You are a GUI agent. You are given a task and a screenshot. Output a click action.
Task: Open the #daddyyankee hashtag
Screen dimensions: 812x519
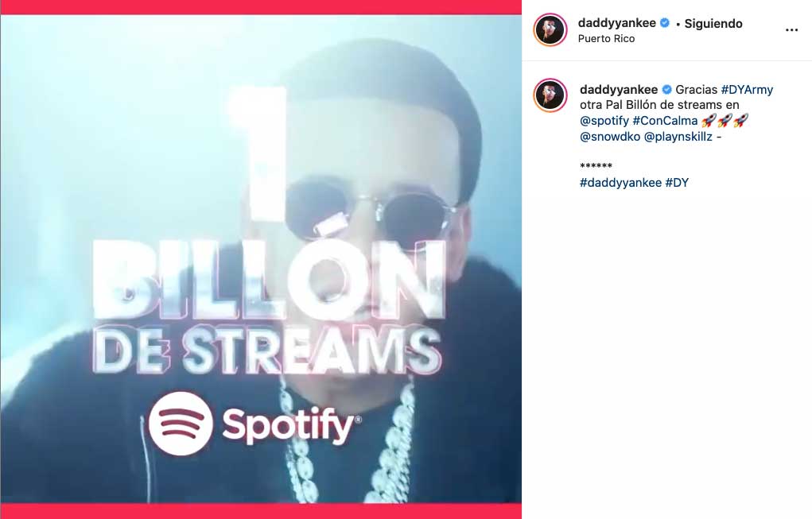coord(620,182)
